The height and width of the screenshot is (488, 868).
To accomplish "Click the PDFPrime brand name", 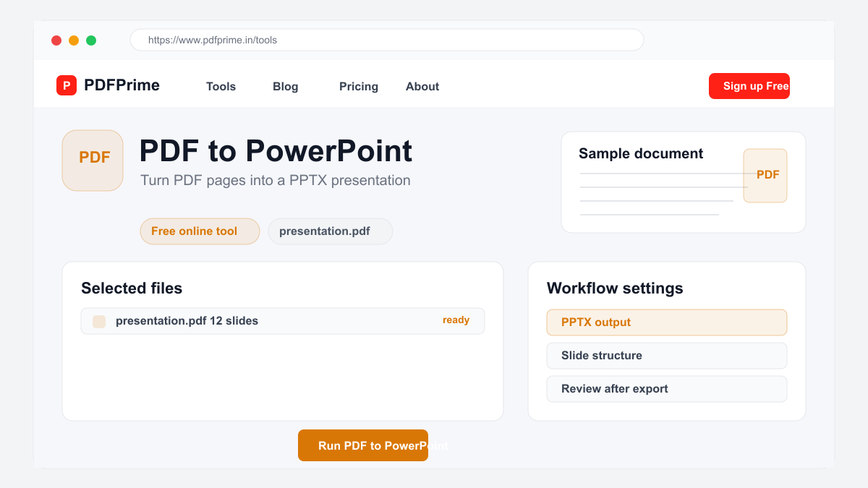I will pyautogui.click(x=122, y=85).
